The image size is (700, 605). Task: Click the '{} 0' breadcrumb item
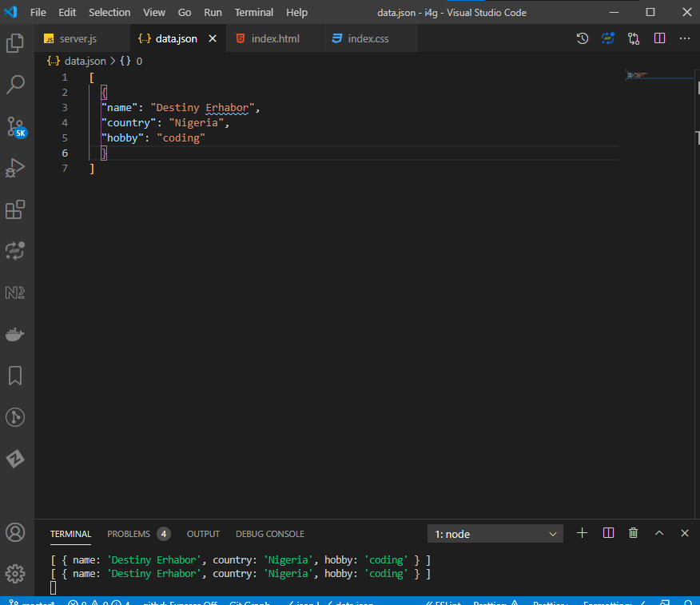[x=131, y=62]
